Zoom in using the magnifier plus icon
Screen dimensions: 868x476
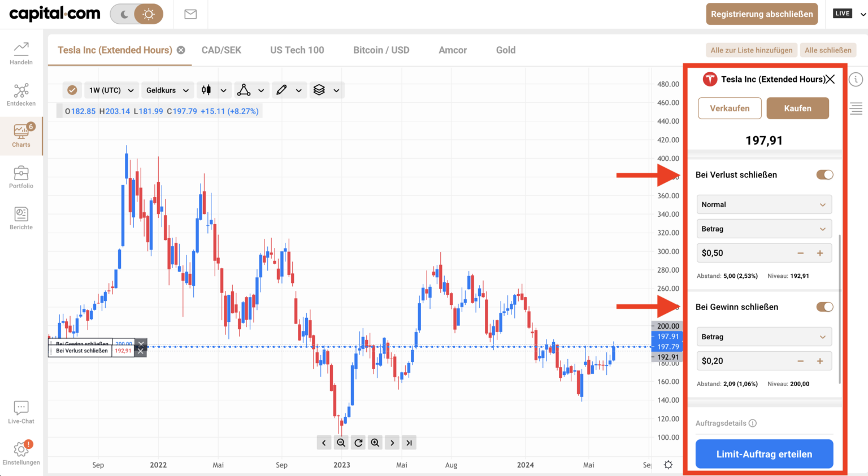375,442
